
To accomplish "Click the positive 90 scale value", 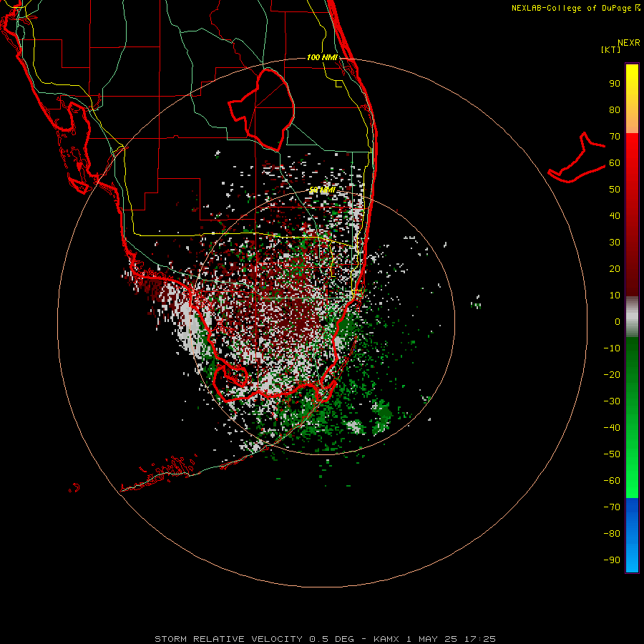I will (615, 84).
